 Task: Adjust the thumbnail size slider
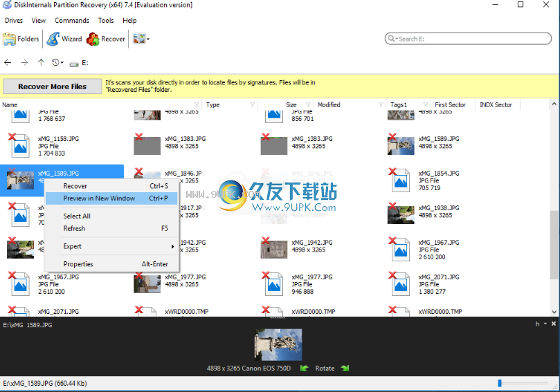click(x=500, y=383)
